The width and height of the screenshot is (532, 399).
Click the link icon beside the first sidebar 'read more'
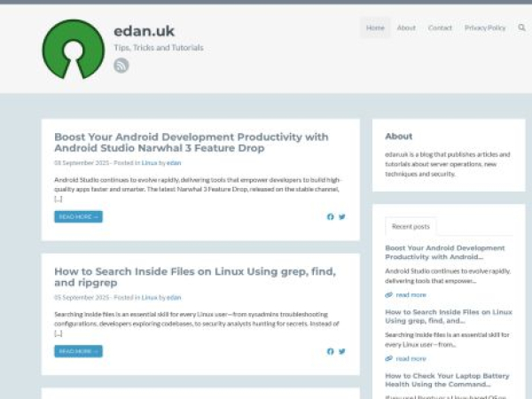coord(389,295)
